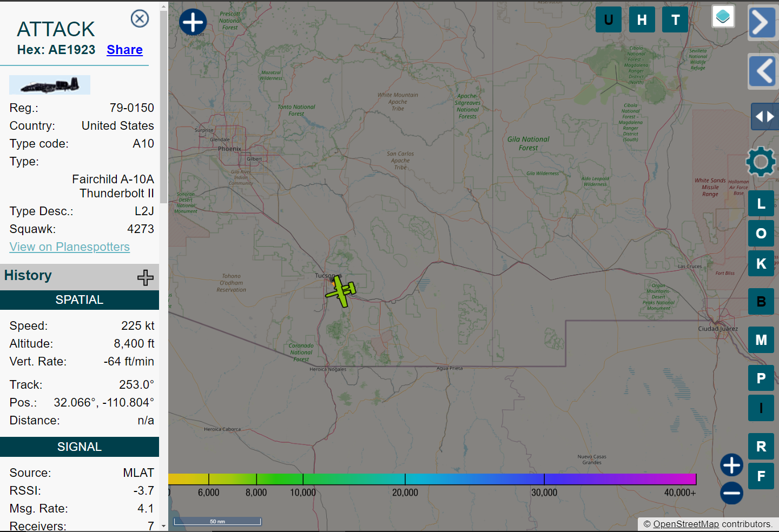Open settings gear icon
The height and width of the screenshot is (532, 779).
coord(761,161)
